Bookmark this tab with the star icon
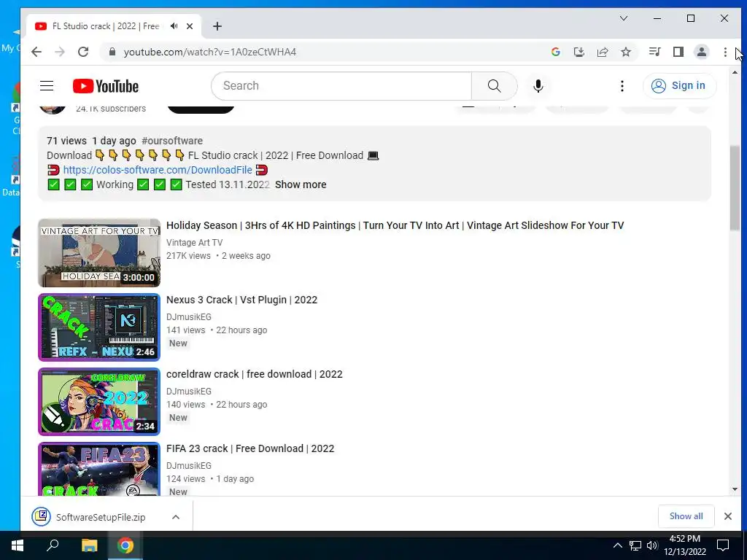 click(626, 52)
